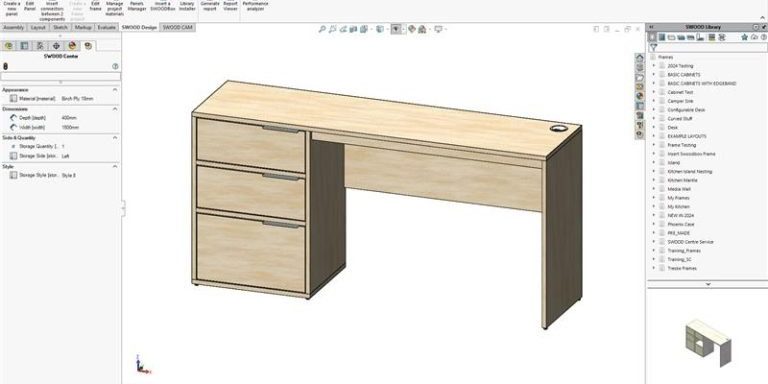Select EXAMPLE LAYOUTS library item
Screen dimensions: 768x384
click(x=687, y=136)
